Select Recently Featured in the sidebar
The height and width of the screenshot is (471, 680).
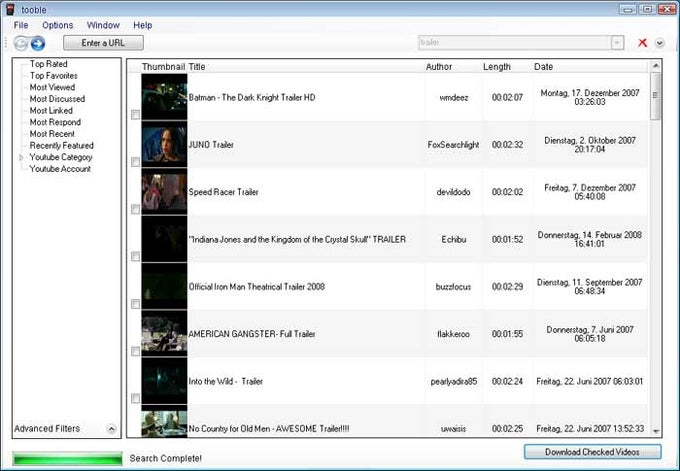62,146
